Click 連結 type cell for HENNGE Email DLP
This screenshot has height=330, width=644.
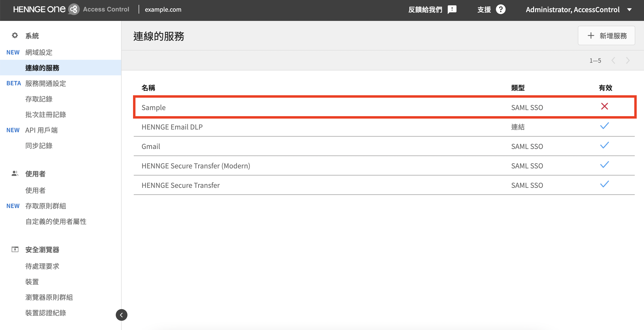pos(518,127)
